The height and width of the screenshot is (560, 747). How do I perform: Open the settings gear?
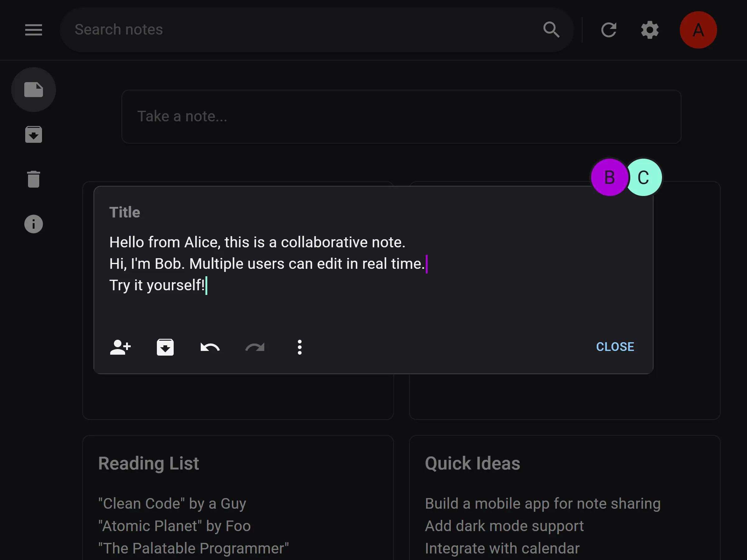tap(650, 30)
